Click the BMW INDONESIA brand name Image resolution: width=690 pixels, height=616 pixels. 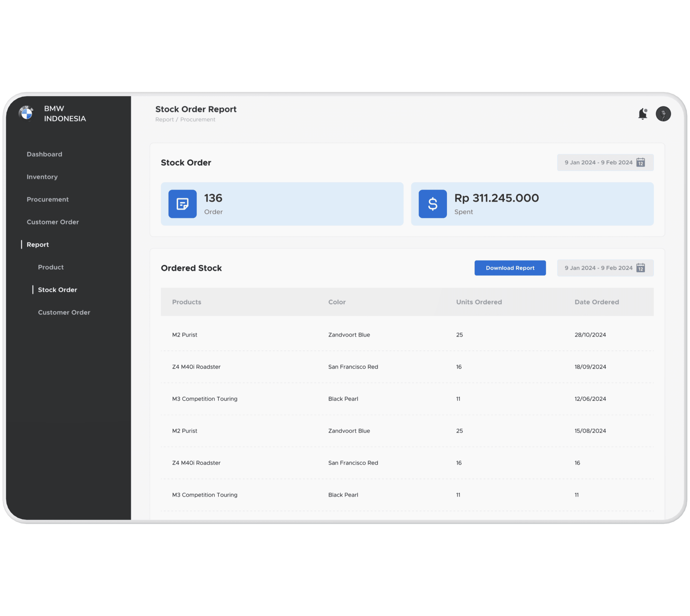coord(65,113)
